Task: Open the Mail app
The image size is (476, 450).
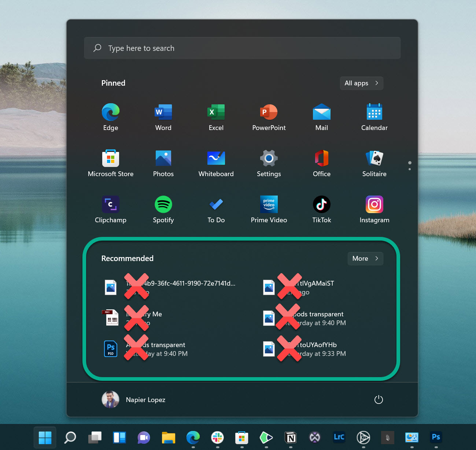Action: pos(322,117)
